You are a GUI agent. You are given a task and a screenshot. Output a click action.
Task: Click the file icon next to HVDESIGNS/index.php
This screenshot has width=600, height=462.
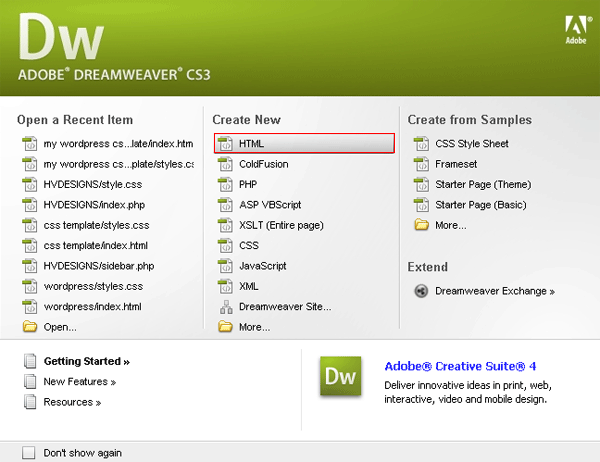coord(29,205)
